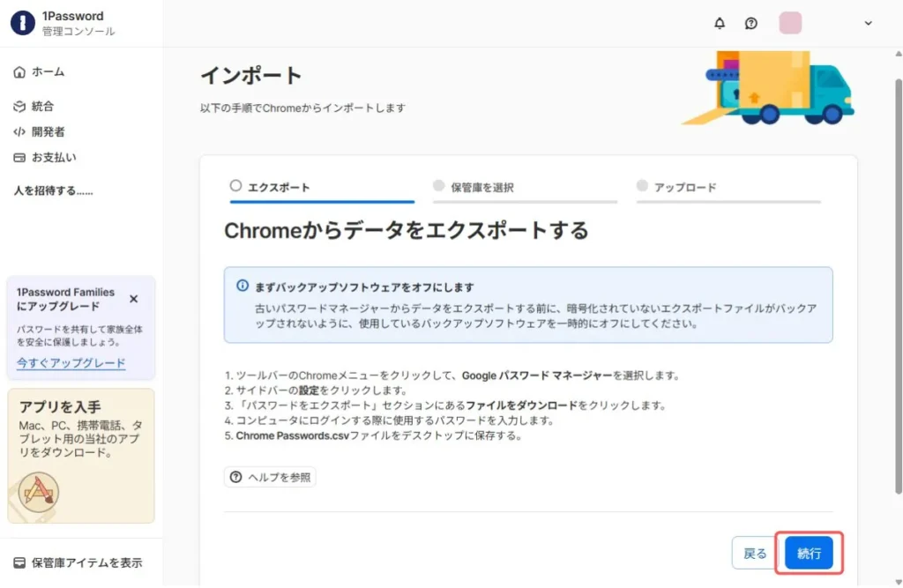Open 保管庫アイテムを表示 in sidebar
903x588 pixels.
point(78,562)
